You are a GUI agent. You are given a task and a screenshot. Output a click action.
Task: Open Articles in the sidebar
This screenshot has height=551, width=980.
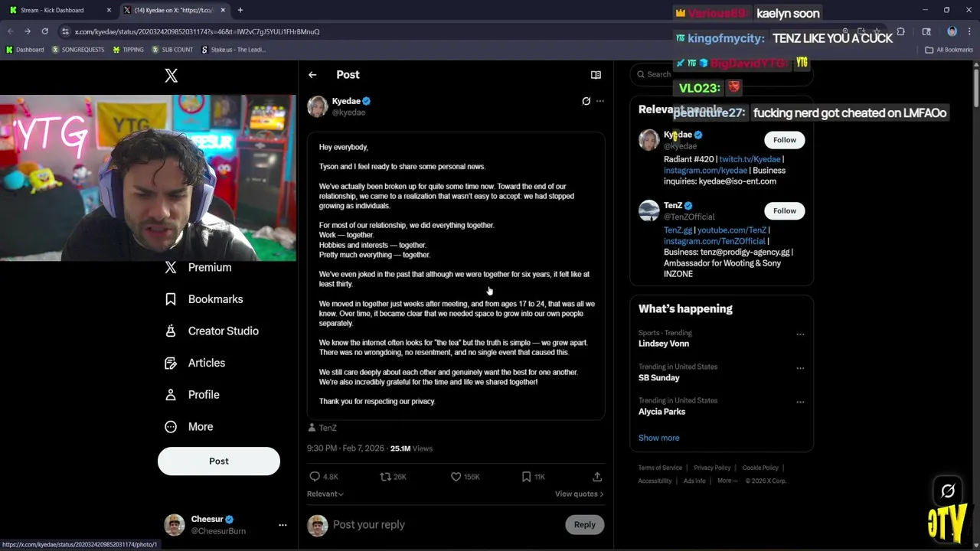[195, 363]
